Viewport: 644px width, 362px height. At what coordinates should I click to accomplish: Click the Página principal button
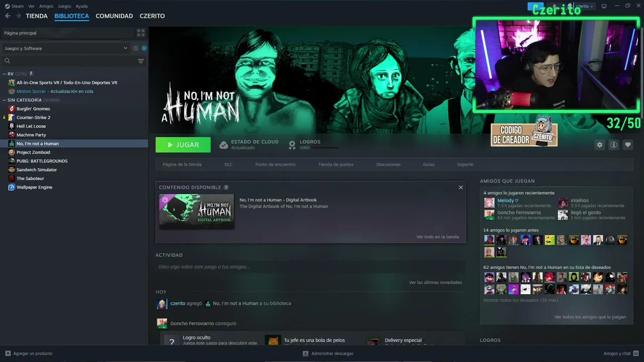tap(68, 33)
